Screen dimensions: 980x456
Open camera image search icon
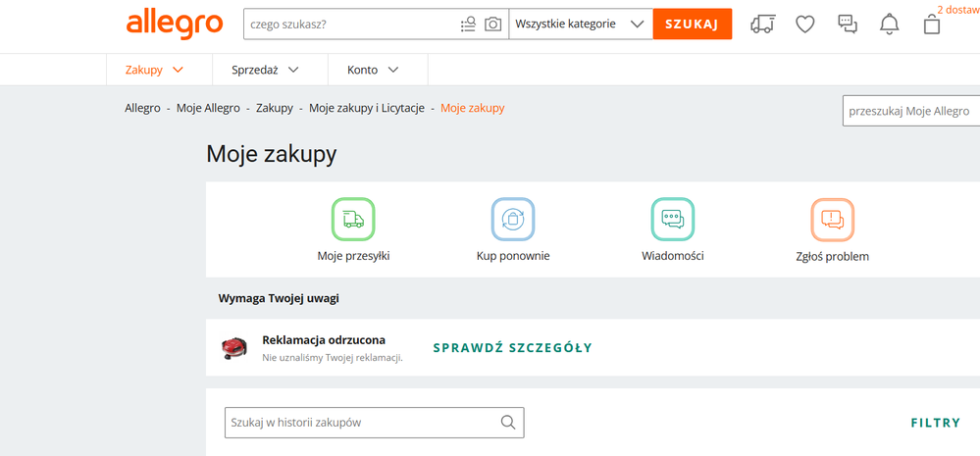[493, 25]
